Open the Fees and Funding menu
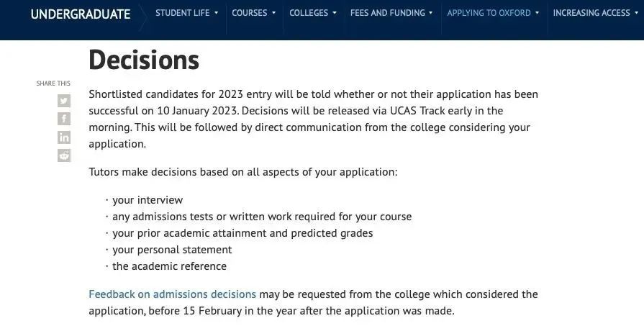644x326 pixels. coord(391,13)
